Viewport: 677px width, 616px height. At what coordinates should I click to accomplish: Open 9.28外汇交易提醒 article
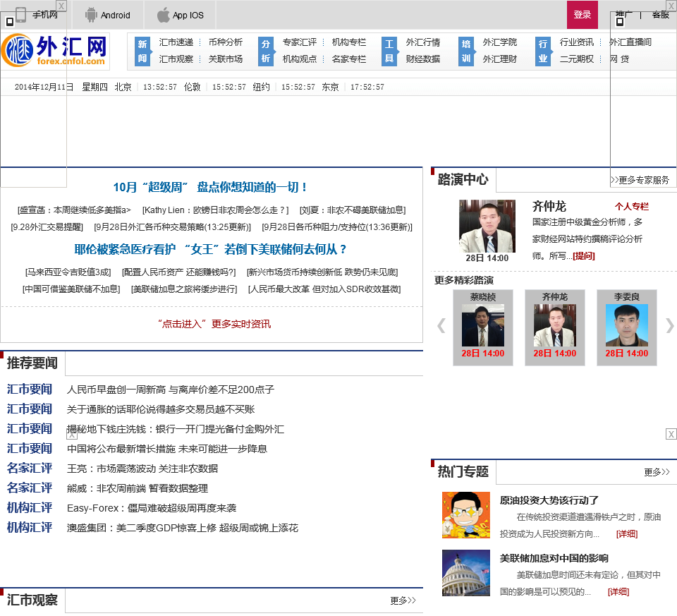point(47,227)
